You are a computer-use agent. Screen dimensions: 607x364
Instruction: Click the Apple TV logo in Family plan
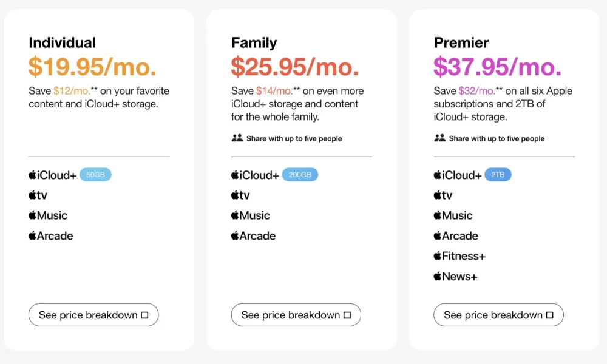tap(240, 195)
